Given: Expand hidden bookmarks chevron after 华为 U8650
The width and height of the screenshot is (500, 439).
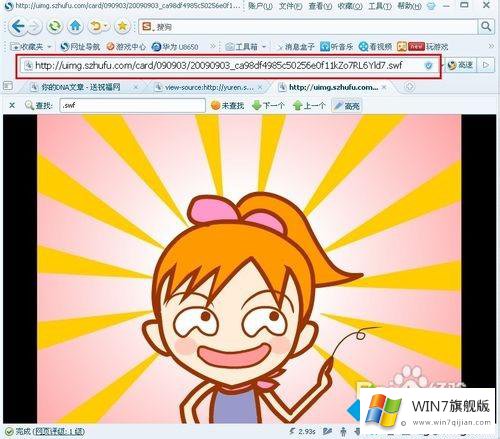Looking at the screenshot, I should 212,47.
